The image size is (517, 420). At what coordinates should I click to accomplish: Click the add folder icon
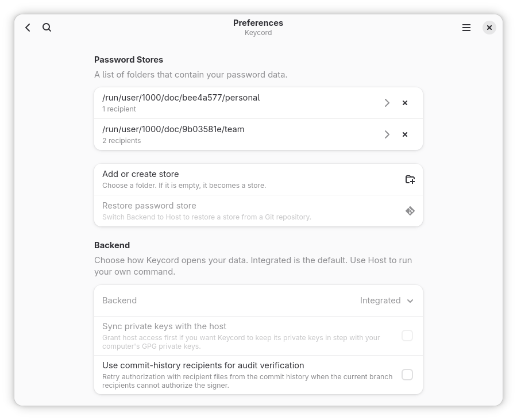point(410,179)
